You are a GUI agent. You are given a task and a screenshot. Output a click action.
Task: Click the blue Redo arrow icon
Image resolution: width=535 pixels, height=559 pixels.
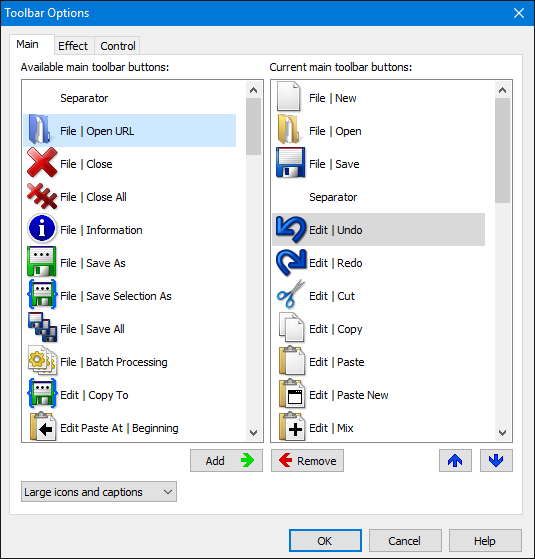click(x=291, y=262)
